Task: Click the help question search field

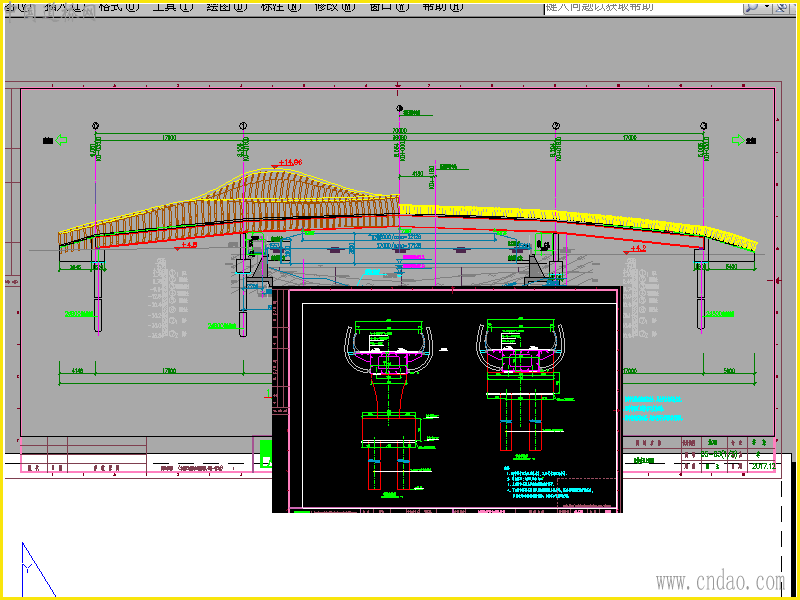Action: point(643,7)
